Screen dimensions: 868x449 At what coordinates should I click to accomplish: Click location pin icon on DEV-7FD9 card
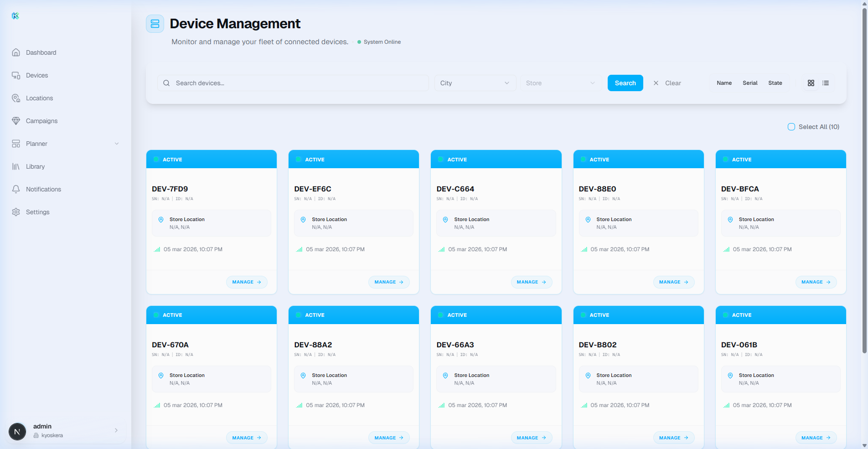coord(161,220)
